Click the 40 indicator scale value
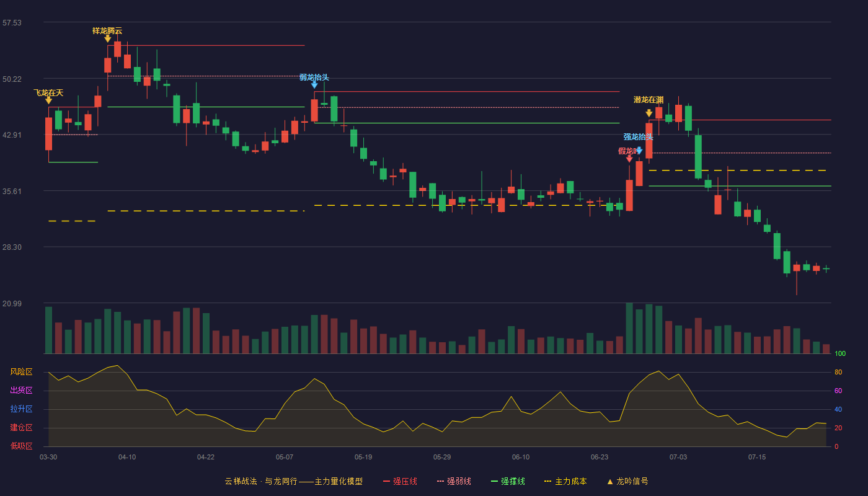 coord(838,409)
